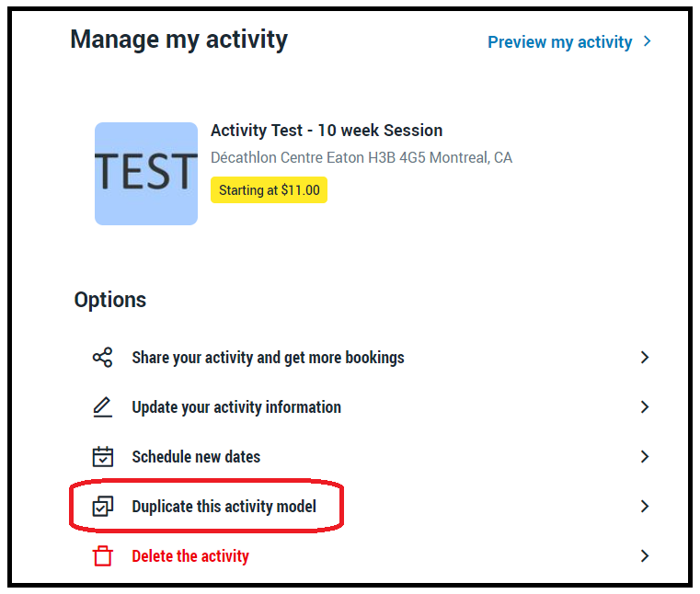Click the Activity Test - 10 week Session title
This screenshot has height=594, width=700.
click(x=327, y=131)
